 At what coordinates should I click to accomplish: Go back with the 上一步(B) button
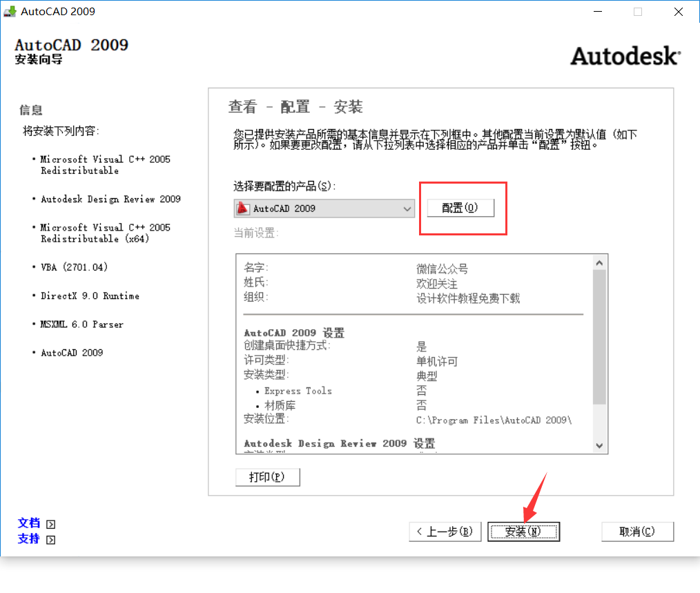pos(445,532)
